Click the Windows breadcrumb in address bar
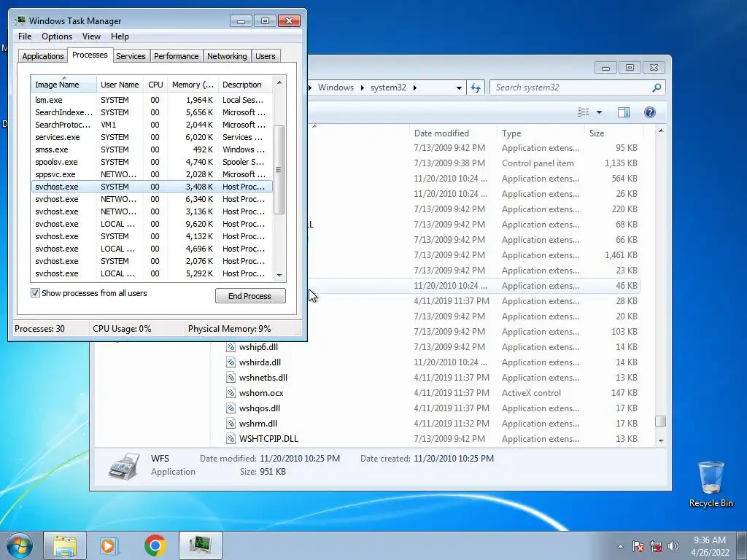The height and width of the screenshot is (560, 747). [x=336, y=87]
